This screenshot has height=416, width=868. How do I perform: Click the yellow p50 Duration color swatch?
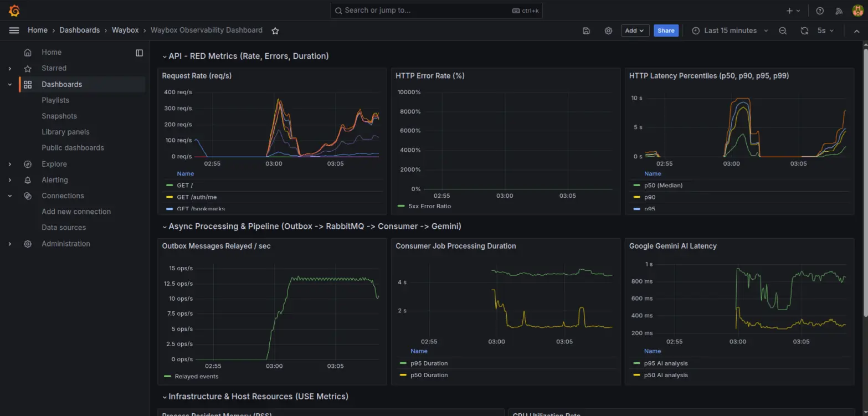click(x=403, y=376)
